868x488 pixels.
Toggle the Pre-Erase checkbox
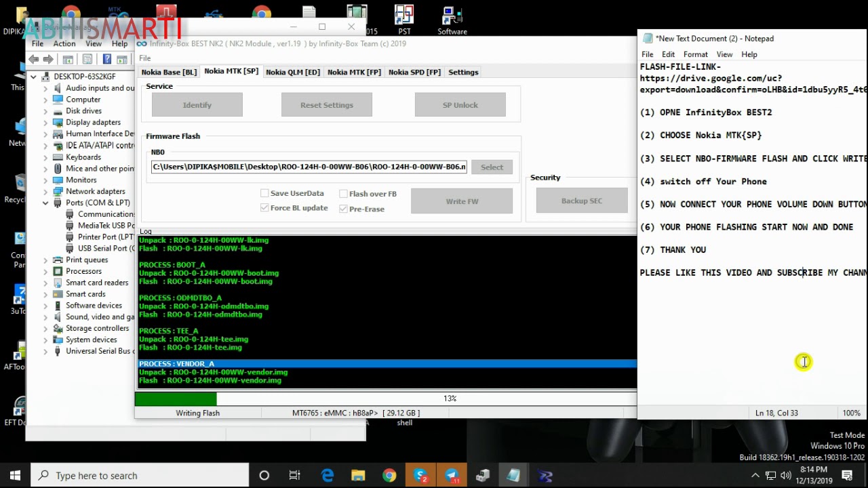pyautogui.click(x=343, y=209)
